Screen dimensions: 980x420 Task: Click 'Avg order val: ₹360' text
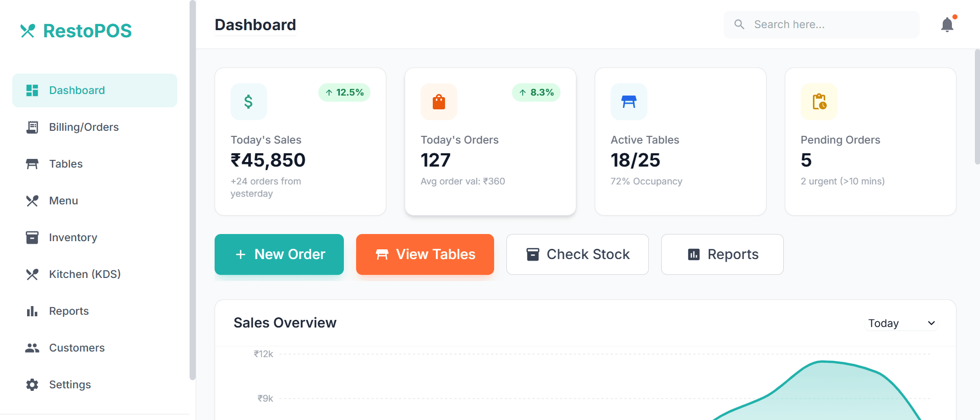pos(463,181)
